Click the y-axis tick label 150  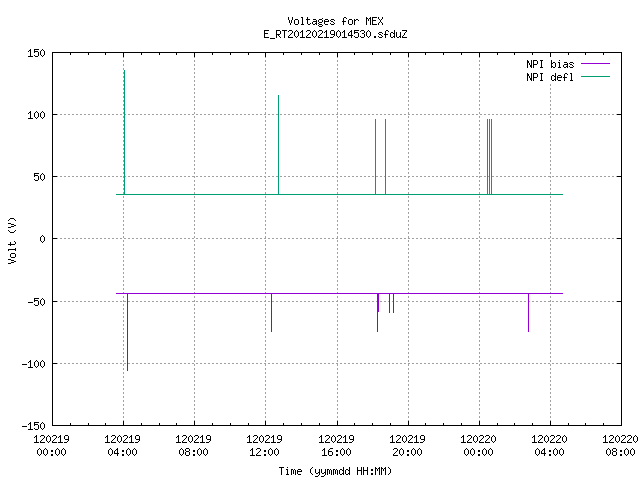coord(36,53)
